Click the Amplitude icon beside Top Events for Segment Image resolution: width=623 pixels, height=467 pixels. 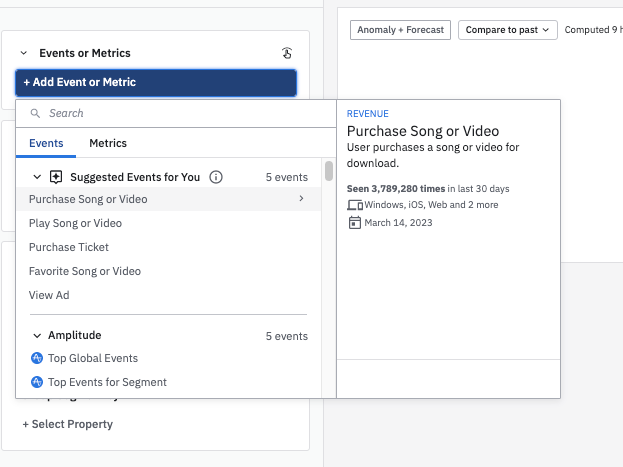[x=37, y=382]
